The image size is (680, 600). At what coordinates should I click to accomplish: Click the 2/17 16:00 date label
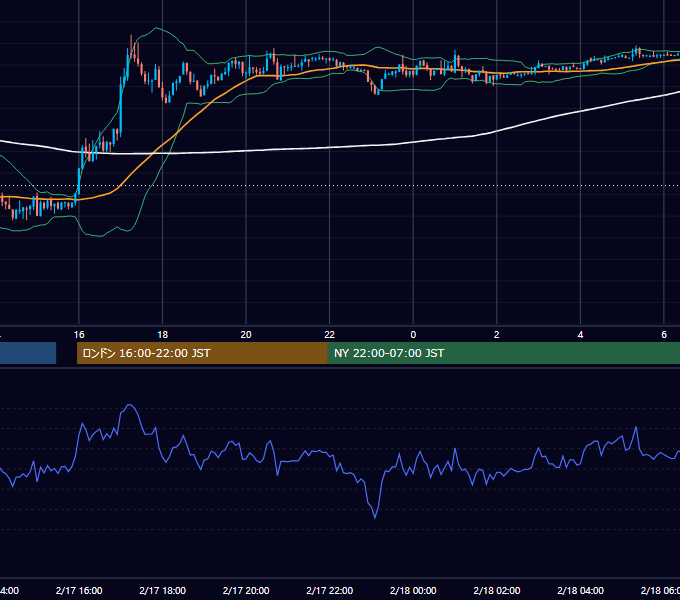point(79,590)
